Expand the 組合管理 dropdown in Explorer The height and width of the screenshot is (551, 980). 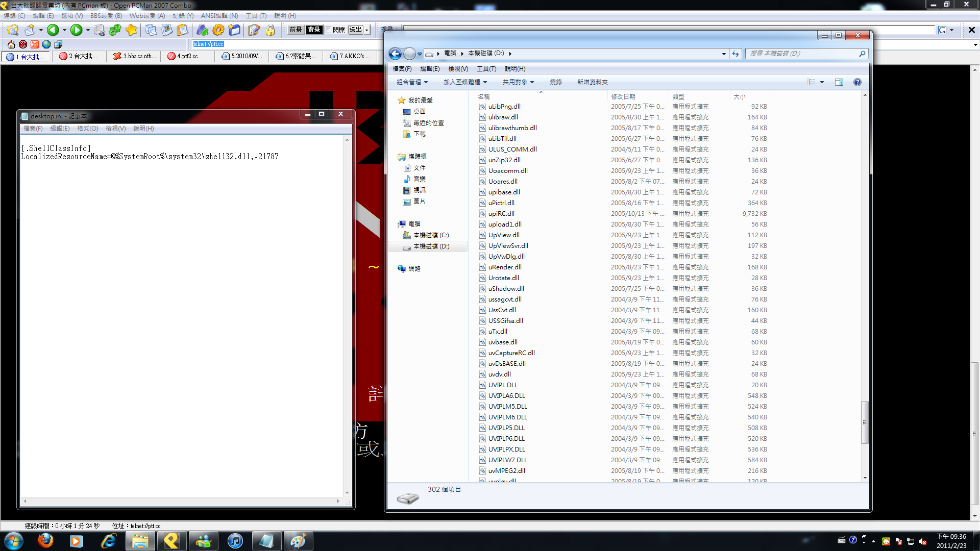click(412, 82)
